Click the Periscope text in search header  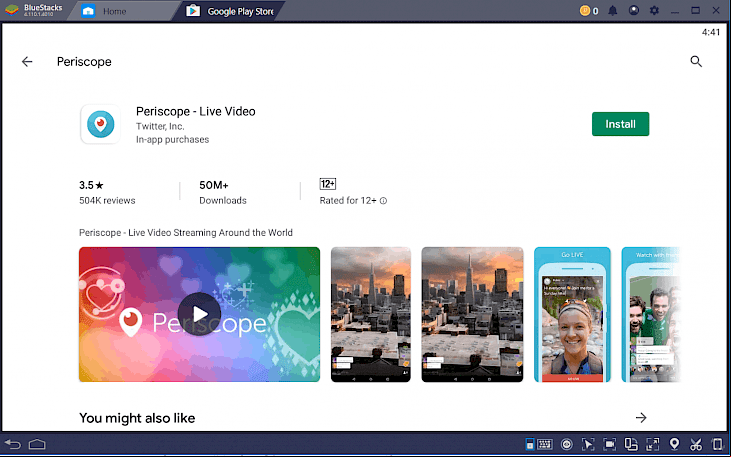pyautogui.click(x=84, y=62)
